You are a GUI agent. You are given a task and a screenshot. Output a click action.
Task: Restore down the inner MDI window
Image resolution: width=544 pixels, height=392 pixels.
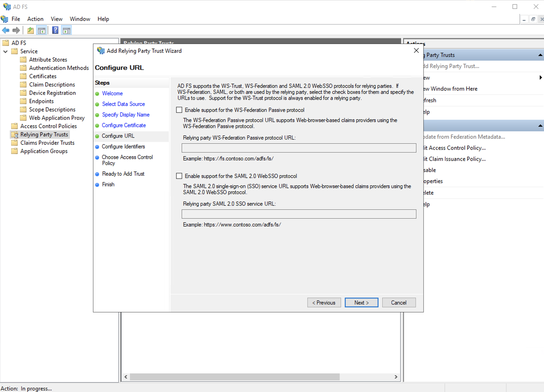(533, 19)
